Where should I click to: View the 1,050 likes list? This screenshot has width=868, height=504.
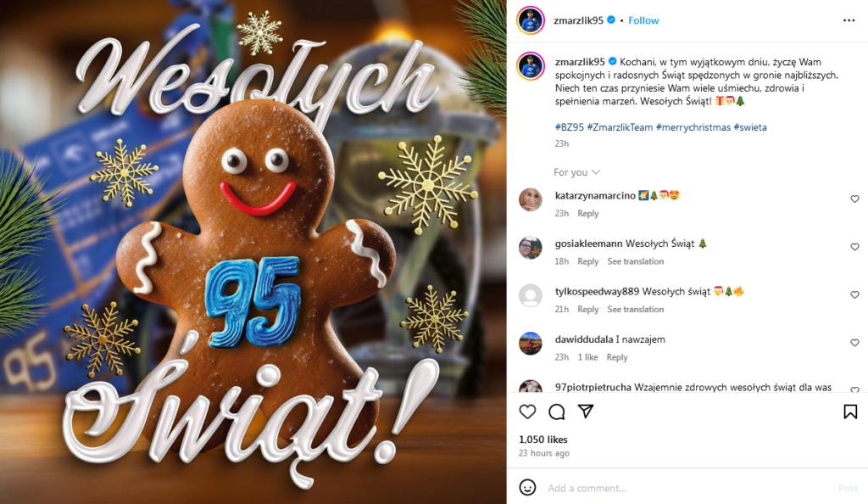[x=543, y=440]
